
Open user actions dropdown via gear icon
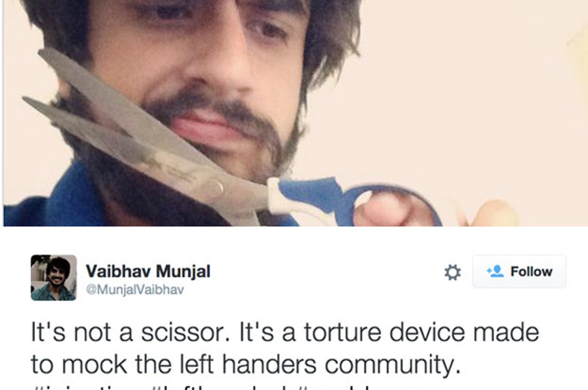point(453,272)
